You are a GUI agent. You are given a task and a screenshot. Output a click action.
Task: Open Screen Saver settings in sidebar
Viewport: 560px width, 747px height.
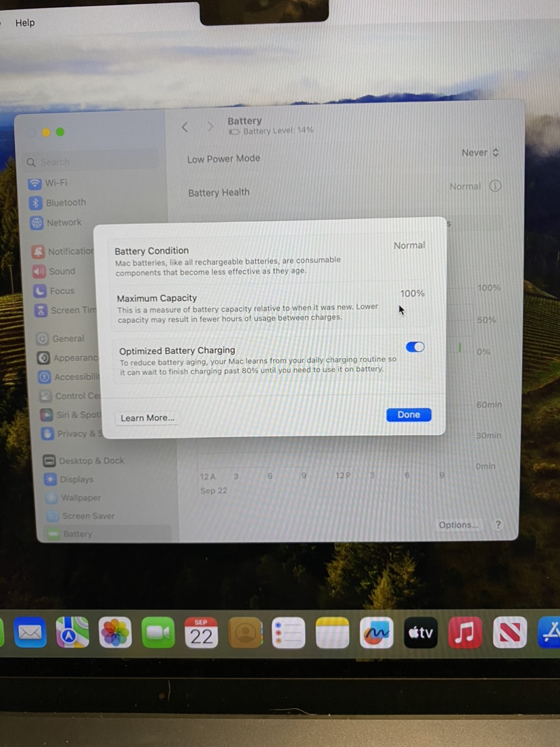(x=80, y=516)
